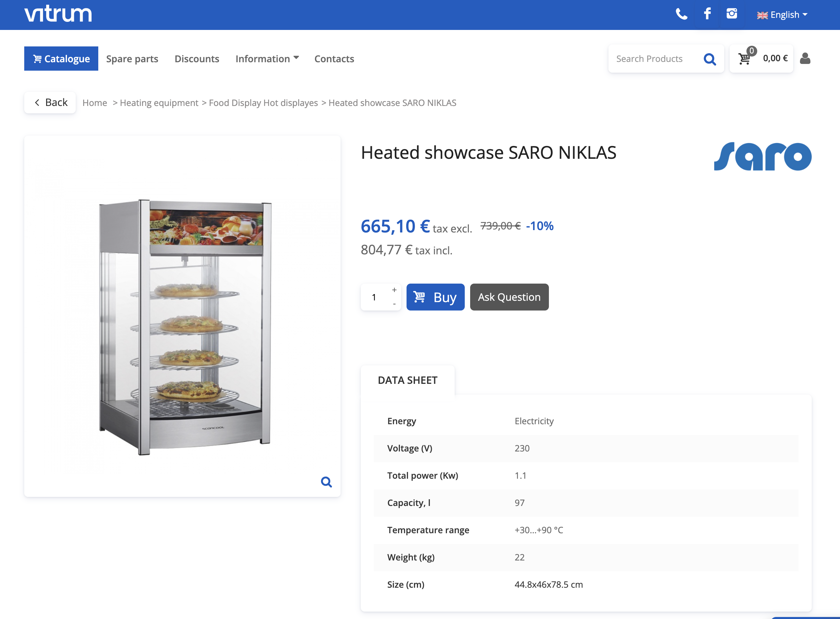Click the cart total 0,00 €
The image size is (840, 619).
tap(775, 58)
